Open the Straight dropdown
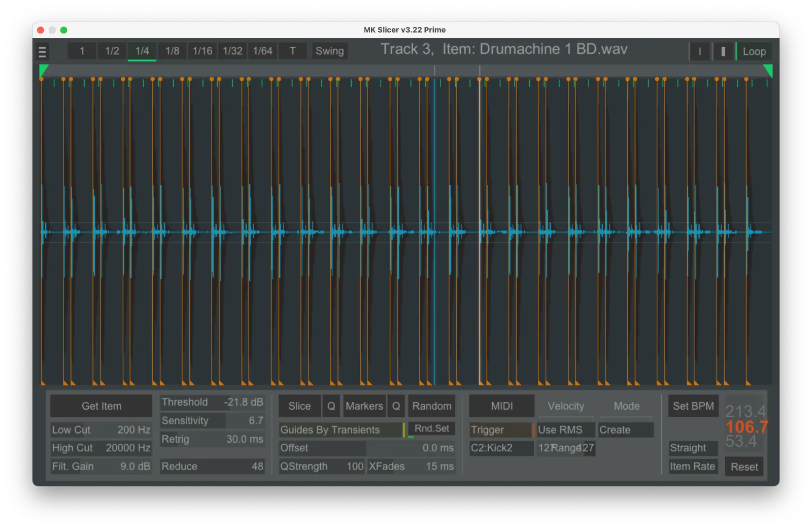The image size is (812, 529). point(693,448)
